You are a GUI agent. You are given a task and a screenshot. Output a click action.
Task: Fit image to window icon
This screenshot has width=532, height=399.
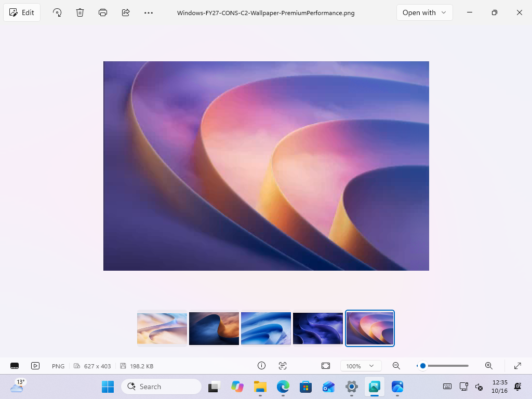326,366
